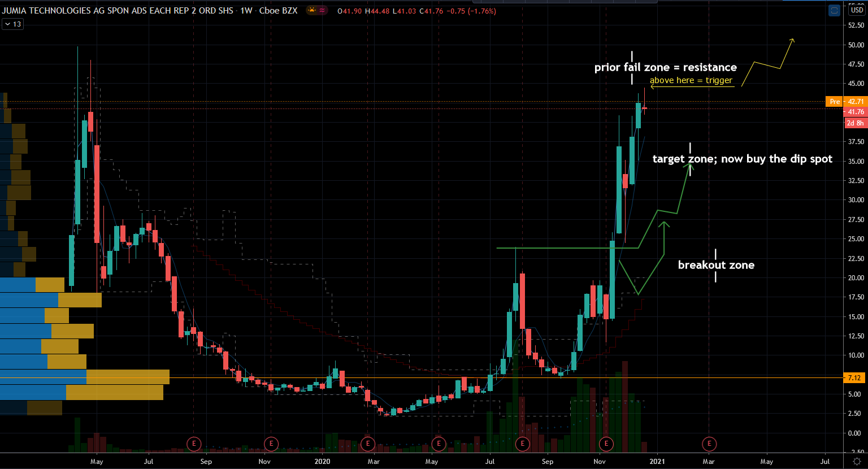This screenshot has width=868, height=469.
Task: Select the Pre market price label 42.71
Action: click(846, 102)
